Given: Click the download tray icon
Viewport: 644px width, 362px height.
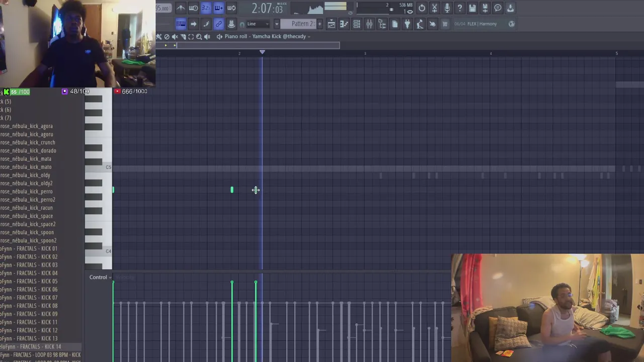Looking at the screenshot, I should [510, 8].
